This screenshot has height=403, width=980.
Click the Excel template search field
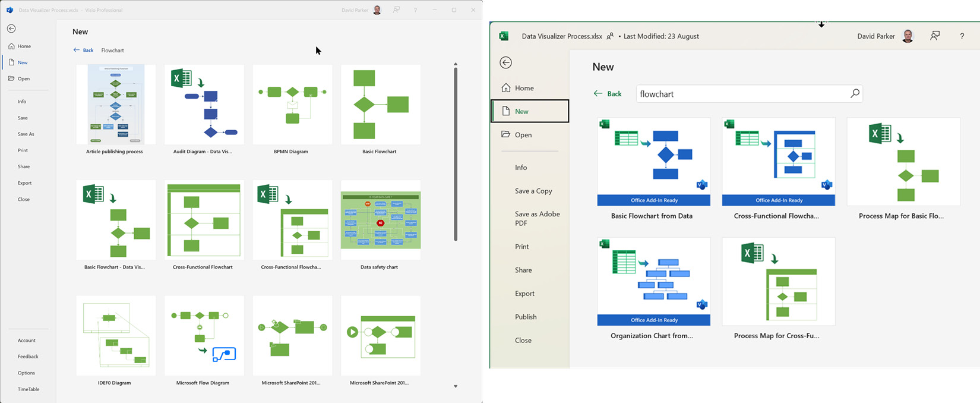coord(749,94)
